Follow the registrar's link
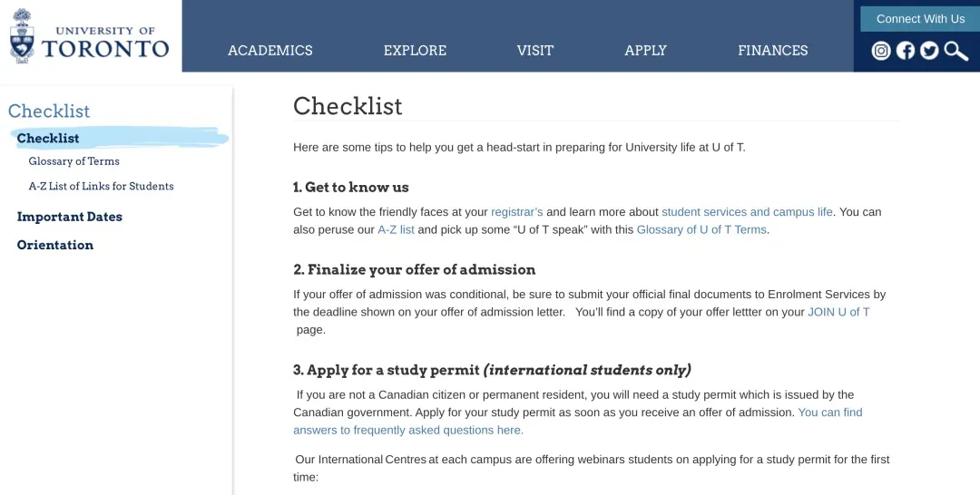This screenshot has height=495, width=980. coord(516,212)
